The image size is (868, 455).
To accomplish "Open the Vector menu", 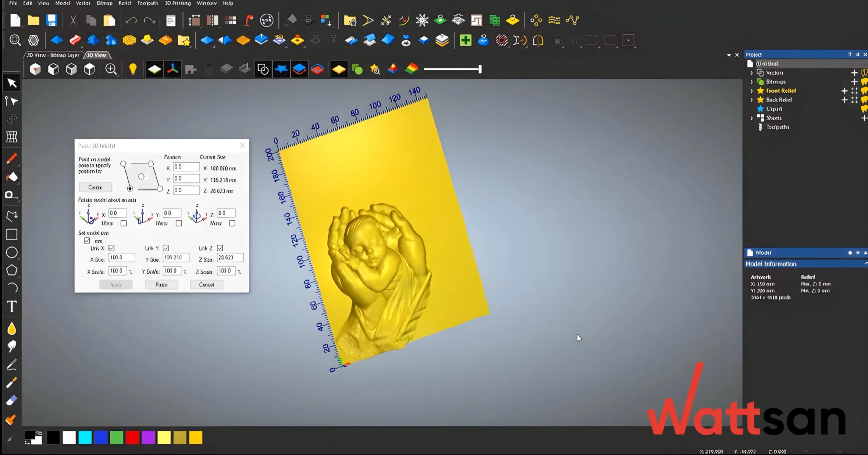I will [83, 3].
